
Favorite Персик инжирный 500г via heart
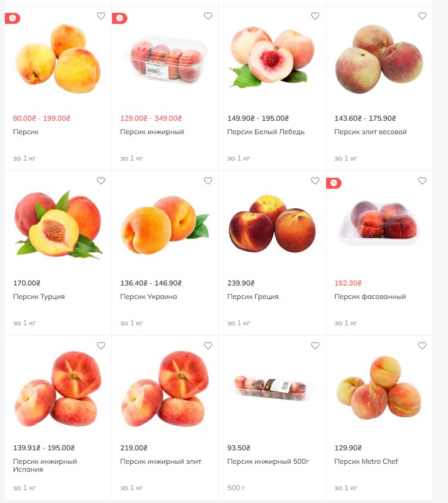pyautogui.click(x=315, y=346)
